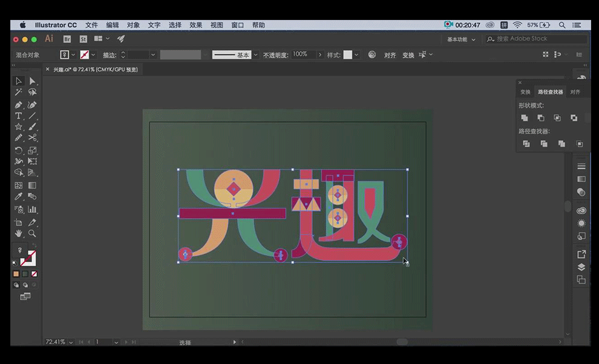
Task: Click Minus Front in shape modes
Action: tap(541, 118)
